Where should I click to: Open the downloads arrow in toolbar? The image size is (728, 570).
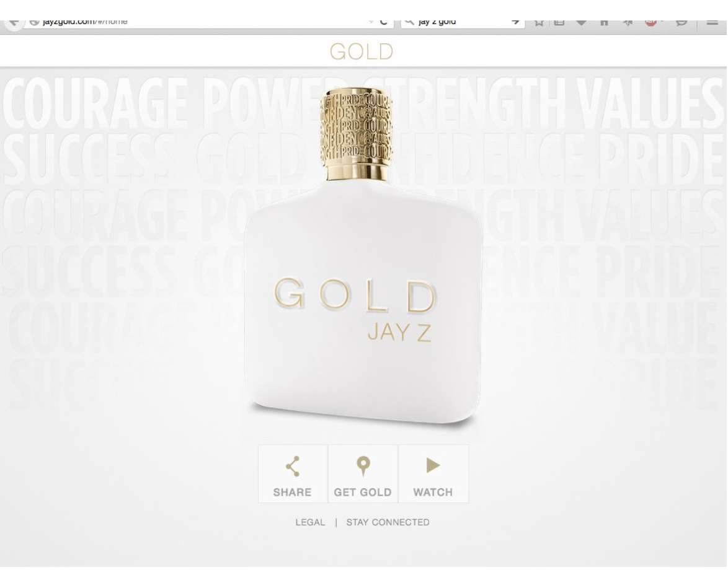click(x=581, y=22)
